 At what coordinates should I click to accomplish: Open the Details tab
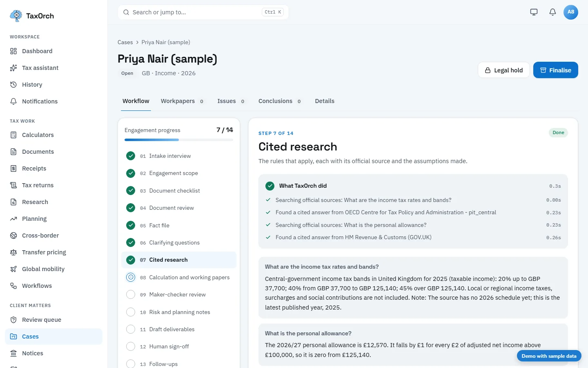click(325, 101)
